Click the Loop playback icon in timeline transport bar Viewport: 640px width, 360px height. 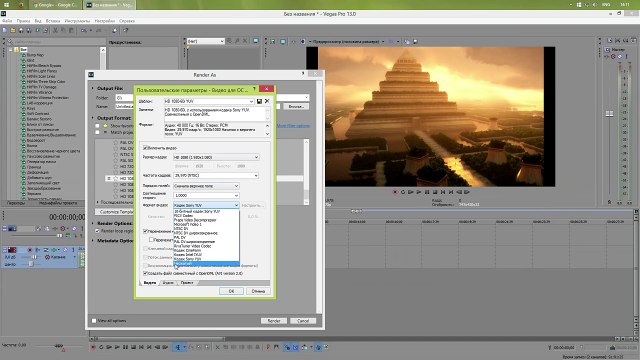click(101, 347)
